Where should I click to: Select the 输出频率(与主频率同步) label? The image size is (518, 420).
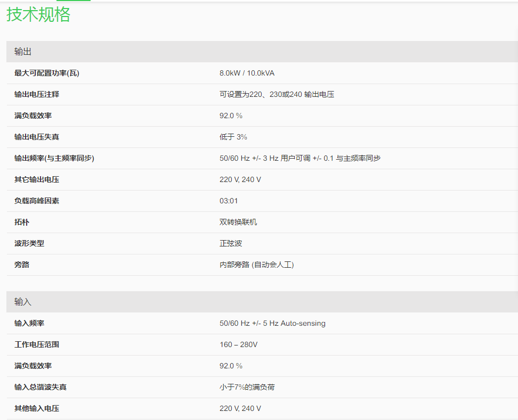tap(54, 158)
